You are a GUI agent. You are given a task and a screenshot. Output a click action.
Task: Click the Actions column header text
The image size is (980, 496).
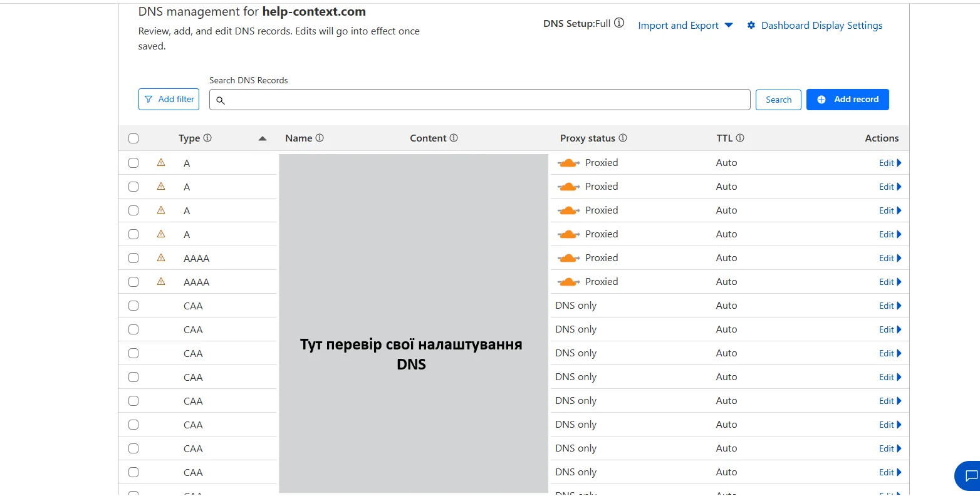point(882,138)
